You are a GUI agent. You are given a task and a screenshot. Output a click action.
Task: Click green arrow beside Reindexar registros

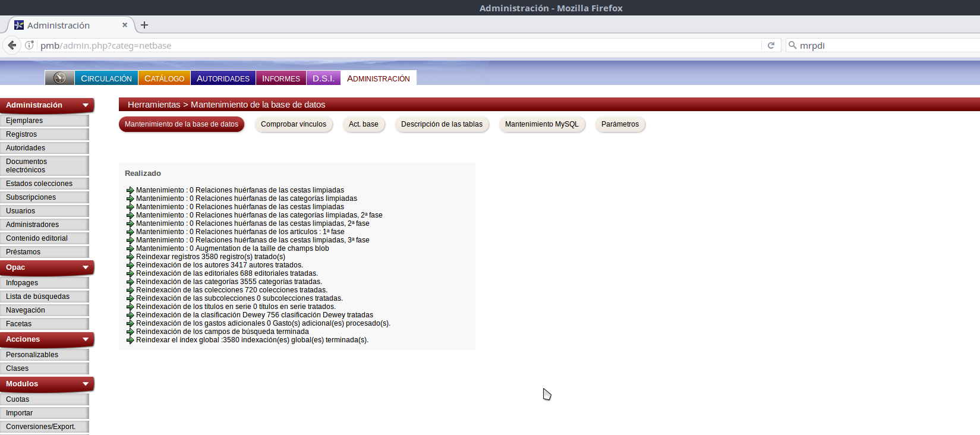[x=130, y=257]
